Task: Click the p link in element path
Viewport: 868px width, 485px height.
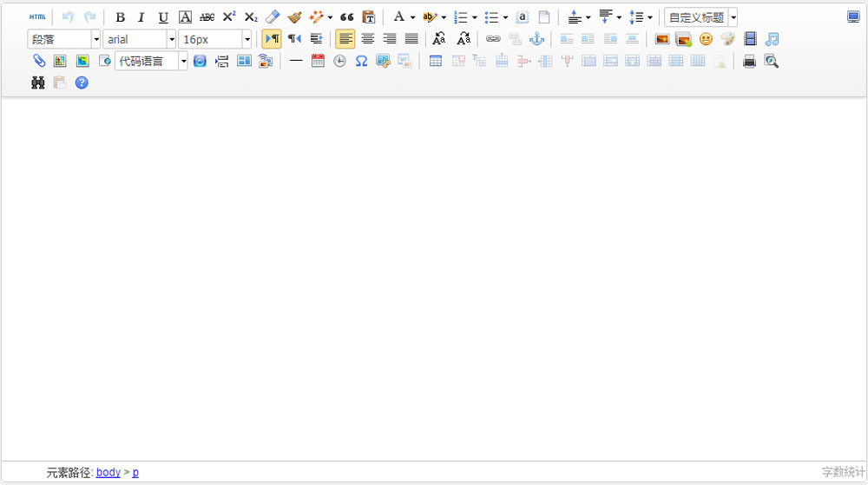Action: point(135,473)
